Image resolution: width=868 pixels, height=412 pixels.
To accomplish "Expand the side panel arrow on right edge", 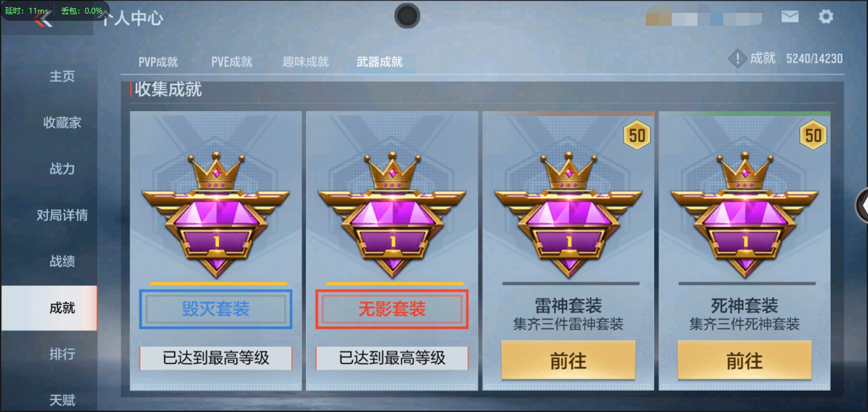I will (x=862, y=205).
